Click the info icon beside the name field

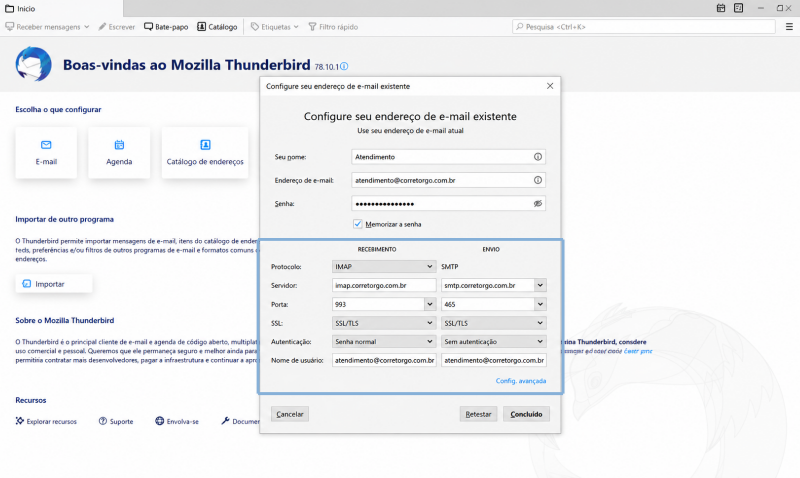tap(538, 157)
